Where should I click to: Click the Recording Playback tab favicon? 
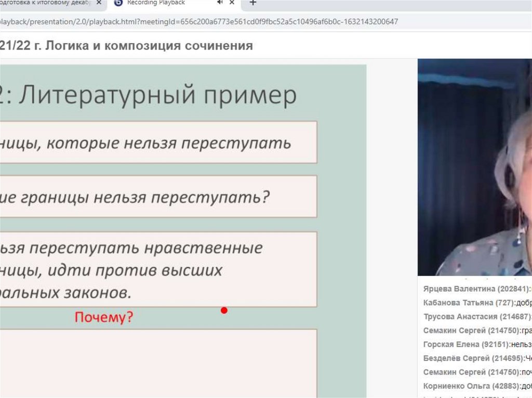118,3
